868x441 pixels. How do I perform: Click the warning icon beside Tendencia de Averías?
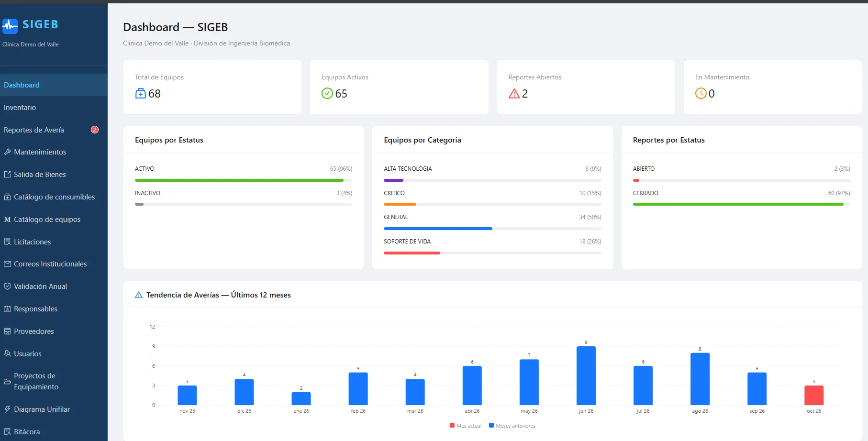pos(139,295)
